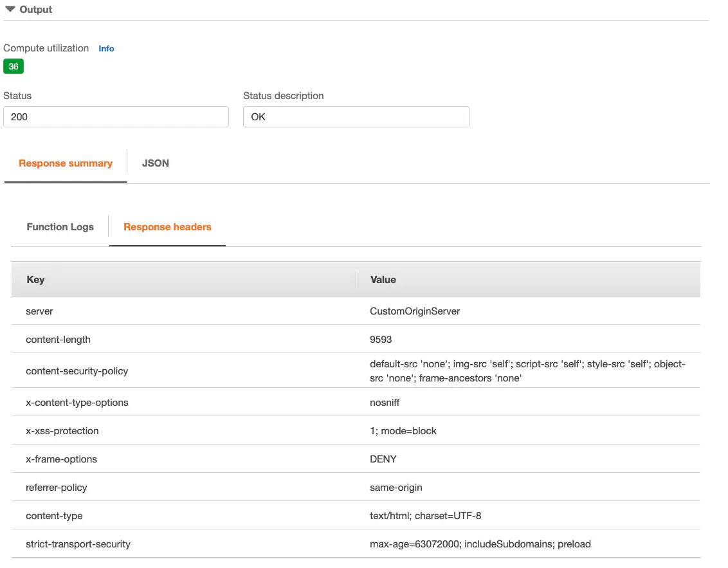
Task: Open the Compute utilization Info link
Action: pyautogui.click(x=106, y=48)
